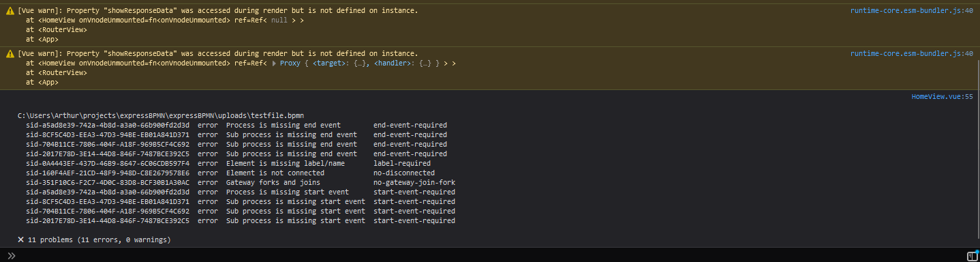Image resolution: width=980 pixels, height=262 pixels.
Task: Click the console prompt double-chevron icon
Action: coord(11,255)
